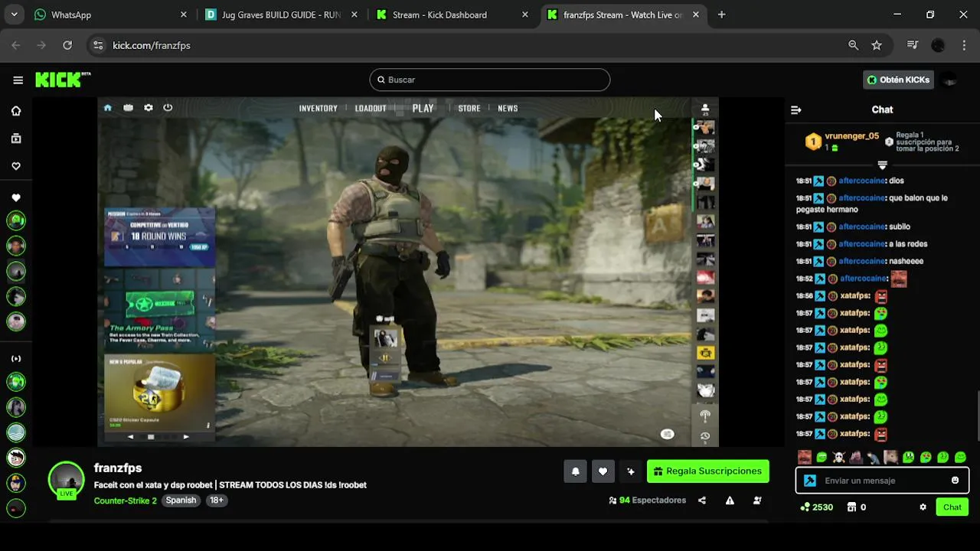Focus the Buscar search field

pos(490,80)
